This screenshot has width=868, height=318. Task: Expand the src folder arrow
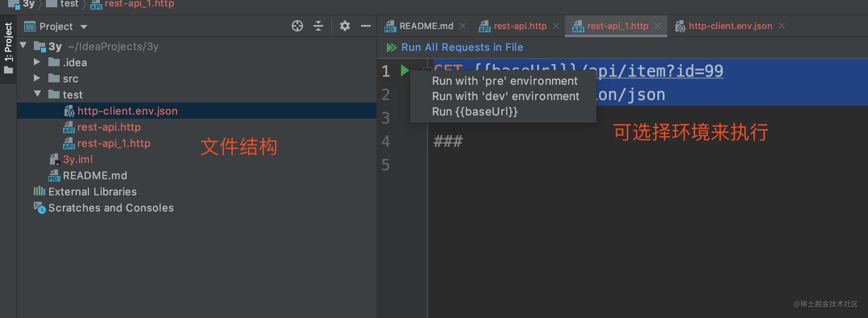pyautogui.click(x=37, y=78)
